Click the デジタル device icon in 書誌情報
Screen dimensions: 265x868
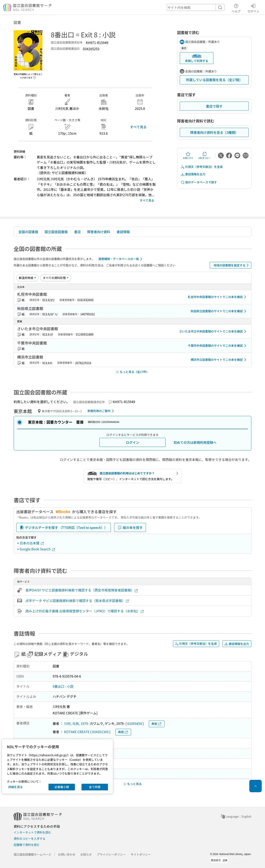pyautogui.click(x=66, y=654)
